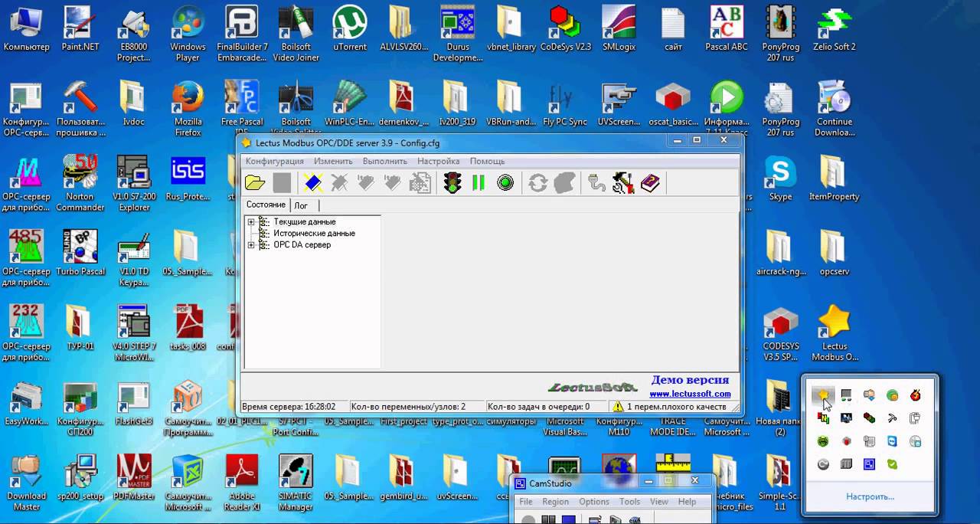The width and height of the screenshot is (980, 524).
Task: Click the green pause bars toolbar icon
Action: click(x=479, y=183)
